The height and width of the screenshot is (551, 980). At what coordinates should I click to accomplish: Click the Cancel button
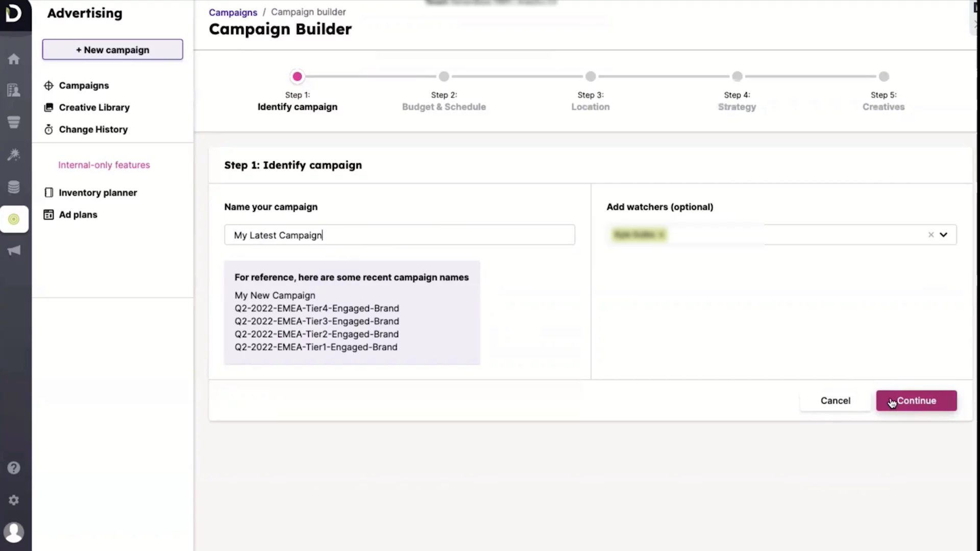point(835,400)
